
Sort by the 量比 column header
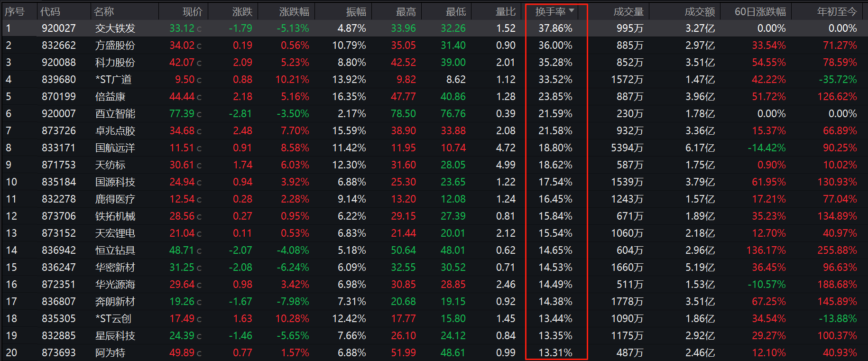coord(505,11)
